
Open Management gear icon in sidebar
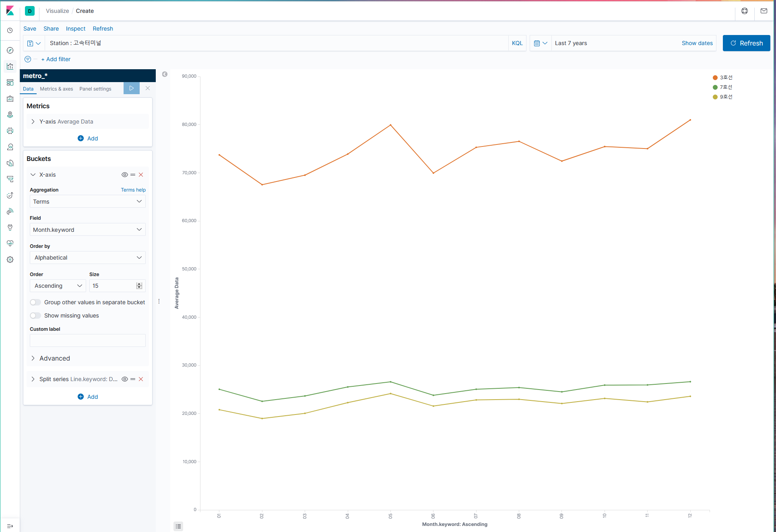pyautogui.click(x=10, y=260)
